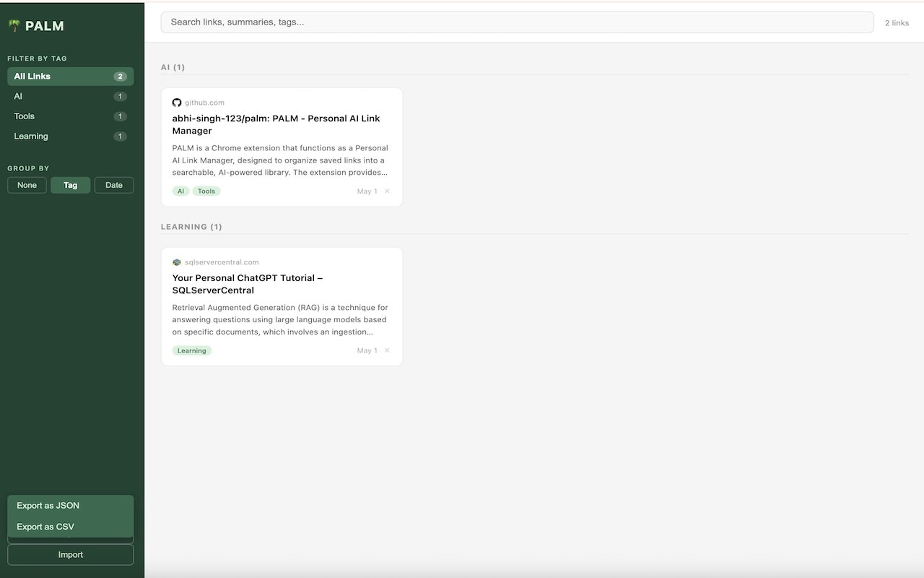Click the count badge next to AI filter
Image resolution: width=924 pixels, height=578 pixels.
[x=120, y=97]
